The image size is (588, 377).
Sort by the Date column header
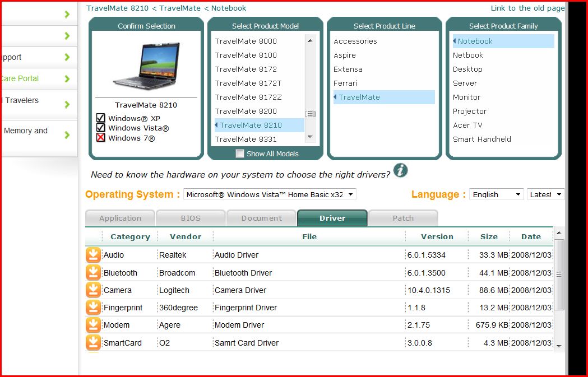click(531, 236)
